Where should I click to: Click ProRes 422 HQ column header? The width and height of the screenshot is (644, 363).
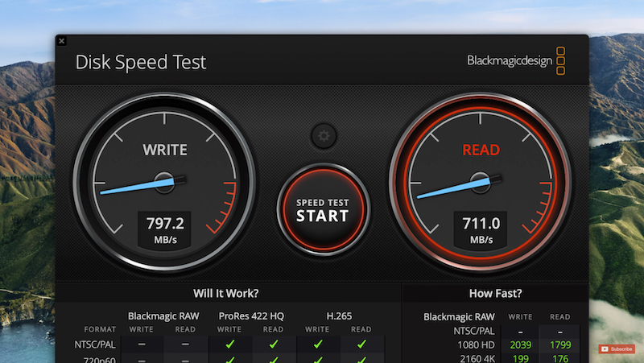point(251,316)
